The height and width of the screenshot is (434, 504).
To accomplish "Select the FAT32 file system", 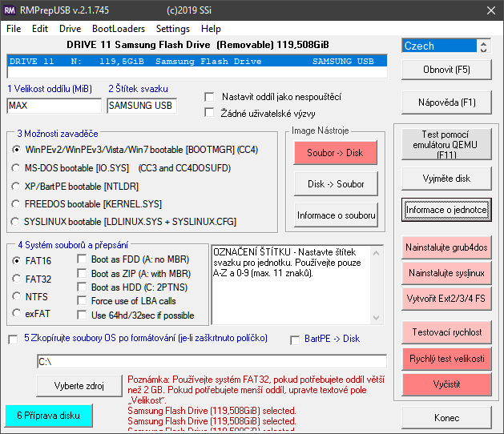I will click(x=16, y=279).
